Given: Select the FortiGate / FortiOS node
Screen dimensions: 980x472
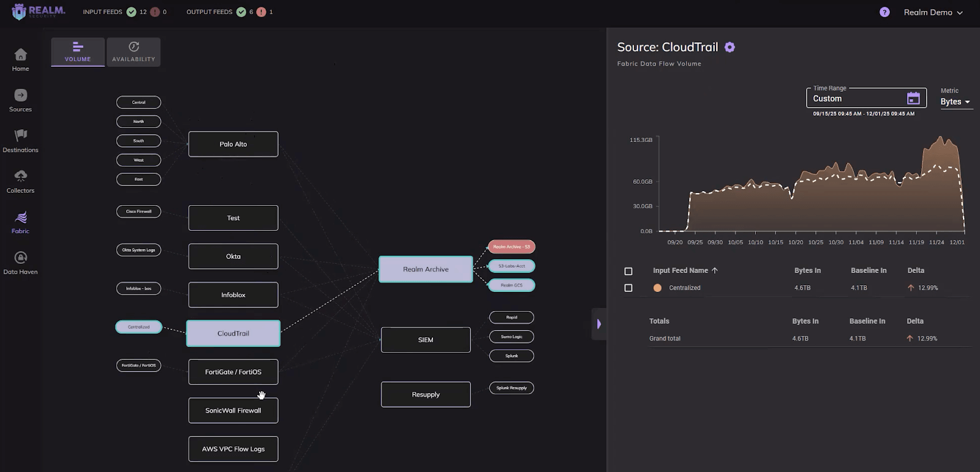Looking at the screenshot, I should tap(233, 372).
